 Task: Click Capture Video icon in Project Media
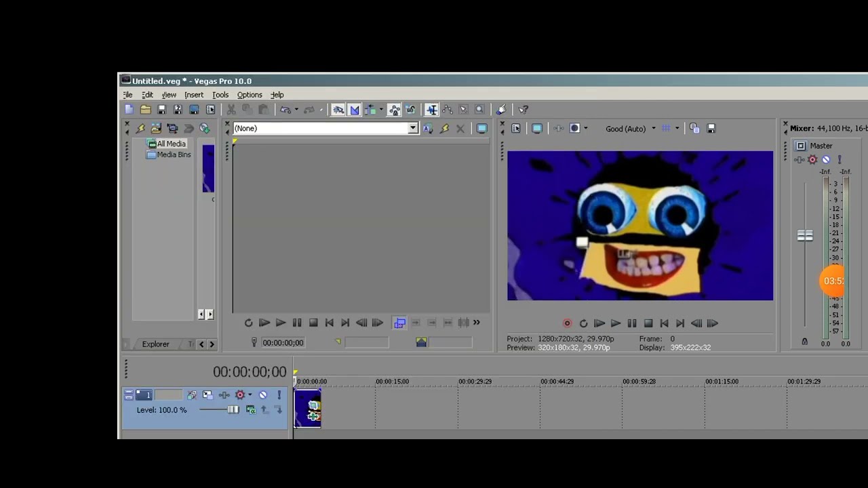[172, 128]
